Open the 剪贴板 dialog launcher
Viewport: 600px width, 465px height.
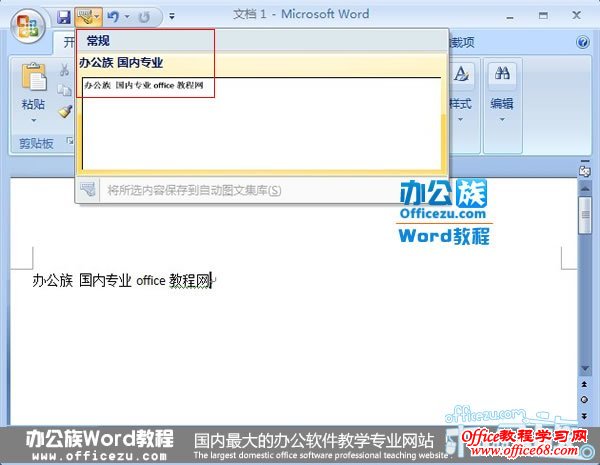[70, 141]
